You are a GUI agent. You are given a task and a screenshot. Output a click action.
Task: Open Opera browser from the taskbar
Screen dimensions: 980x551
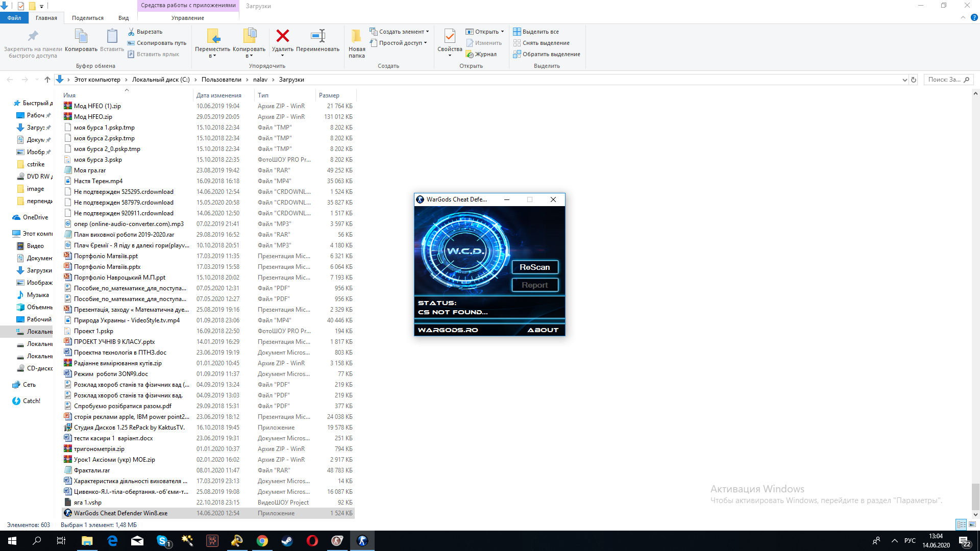tap(312, 541)
